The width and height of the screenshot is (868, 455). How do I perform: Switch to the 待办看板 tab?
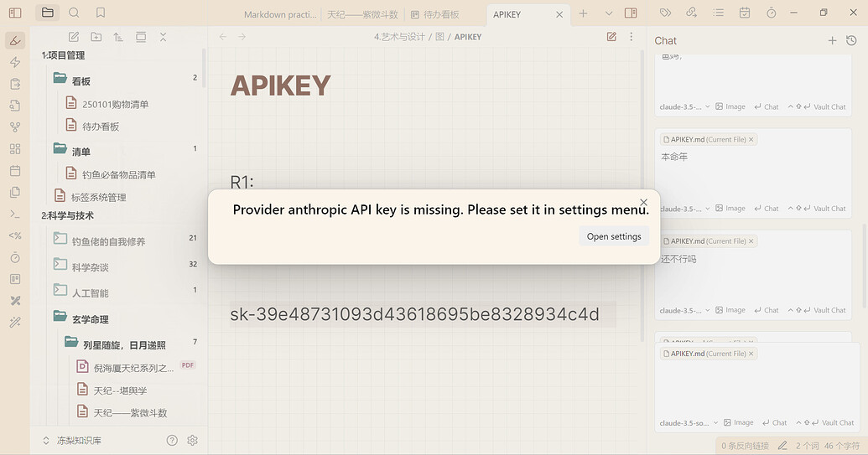click(440, 14)
